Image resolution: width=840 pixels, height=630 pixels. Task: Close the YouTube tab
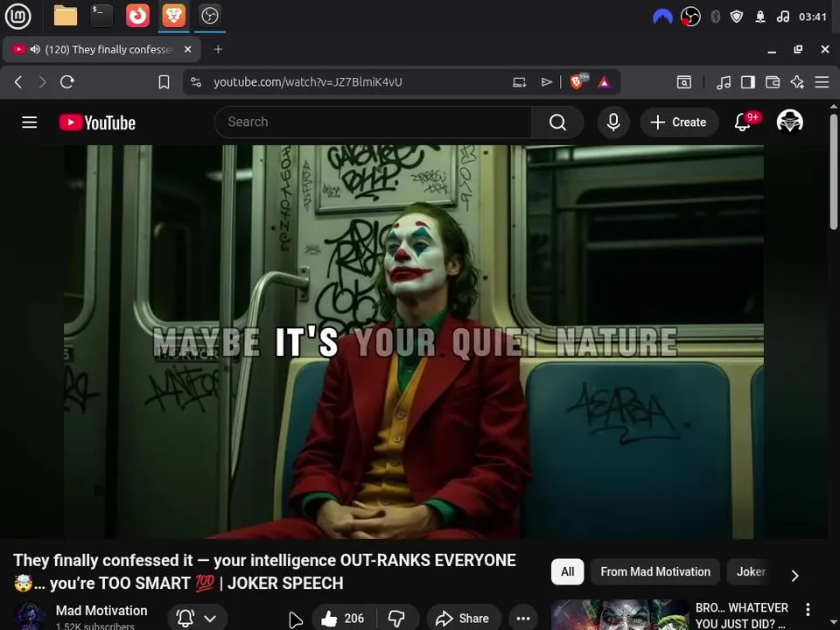pos(187,49)
